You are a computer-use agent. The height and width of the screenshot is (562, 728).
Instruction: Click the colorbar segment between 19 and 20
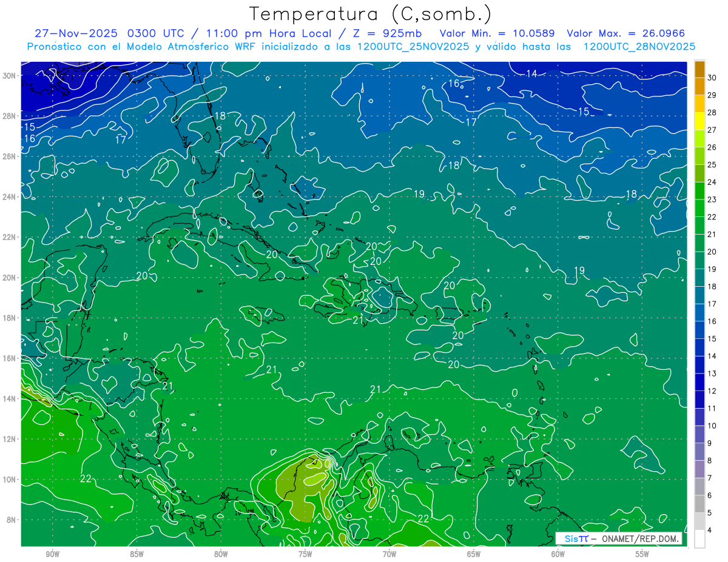click(x=699, y=261)
